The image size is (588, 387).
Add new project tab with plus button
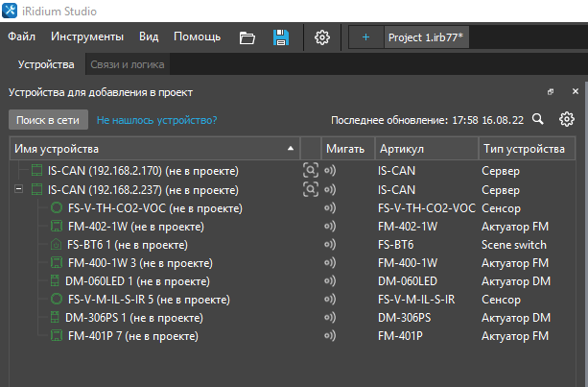pyautogui.click(x=365, y=37)
